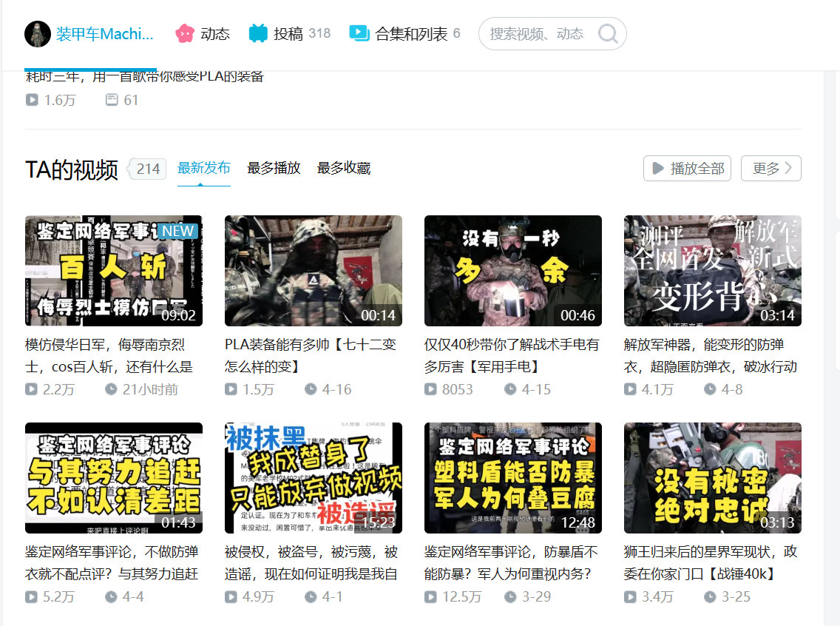This screenshot has width=840, height=626.
Task: Open video title 模仿侵华日军，侮辱南京烈士
Action: pyautogui.click(x=109, y=356)
